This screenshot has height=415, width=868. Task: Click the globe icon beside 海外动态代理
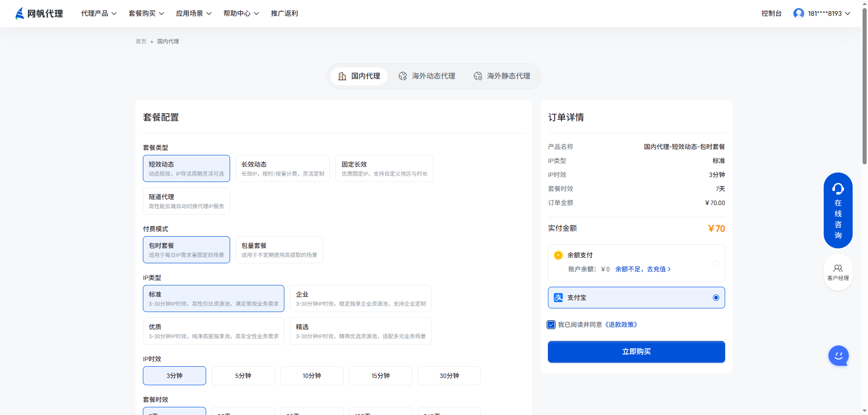pyautogui.click(x=402, y=76)
